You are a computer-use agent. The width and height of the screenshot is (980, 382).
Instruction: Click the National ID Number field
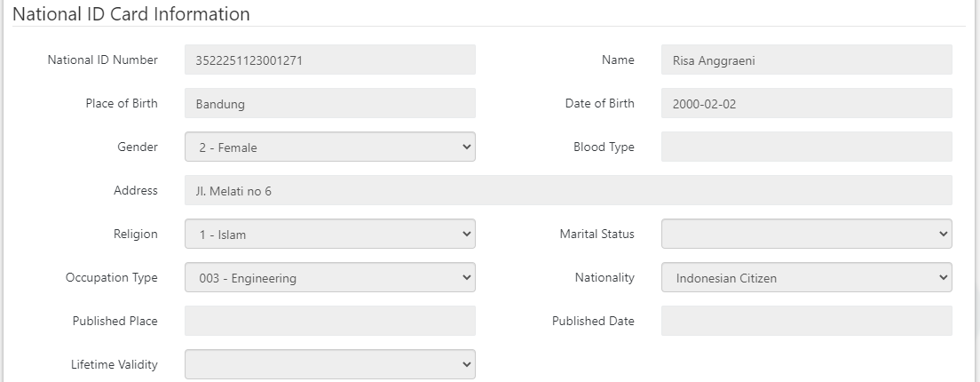tap(329, 60)
